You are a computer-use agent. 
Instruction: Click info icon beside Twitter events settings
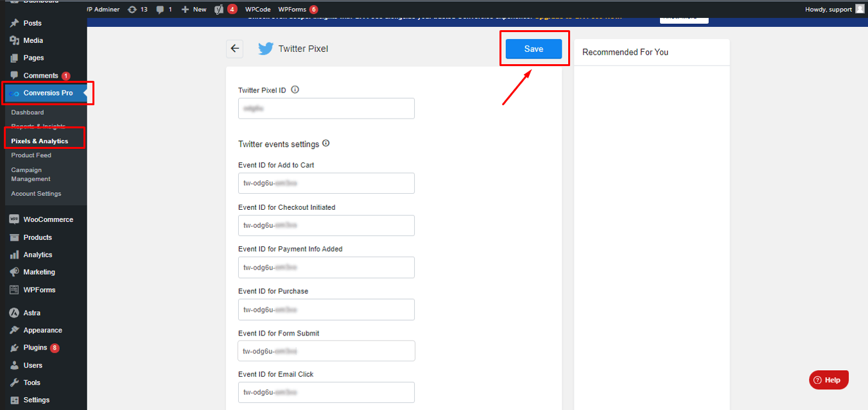coord(325,144)
